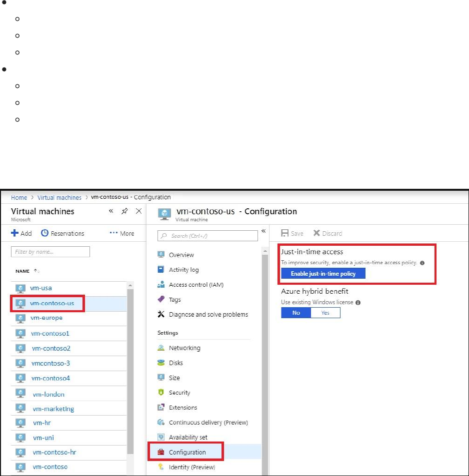This screenshot has width=469, height=476.
Task: Click the vm-uni VM icon
Action: pyautogui.click(x=20, y=438)
